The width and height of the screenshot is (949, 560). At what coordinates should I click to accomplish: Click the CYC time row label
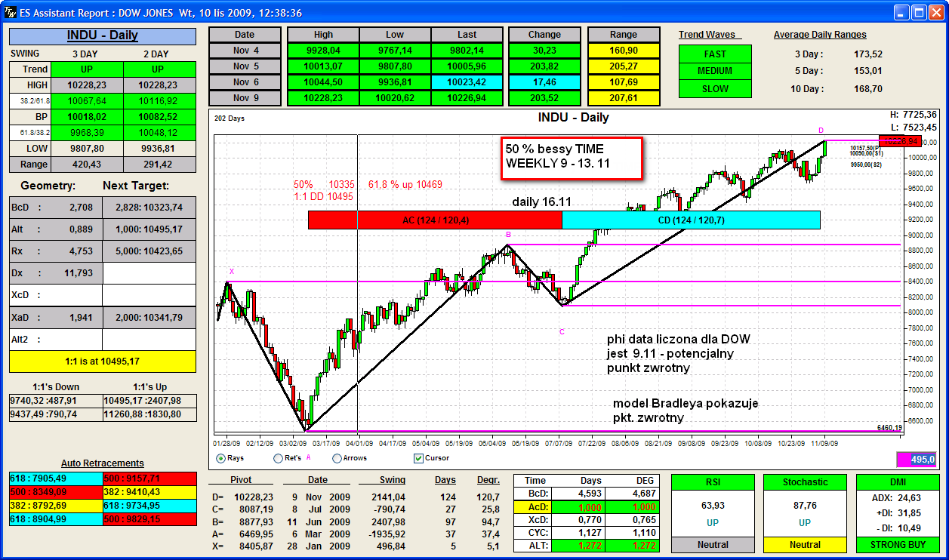[x=535, y=532]
